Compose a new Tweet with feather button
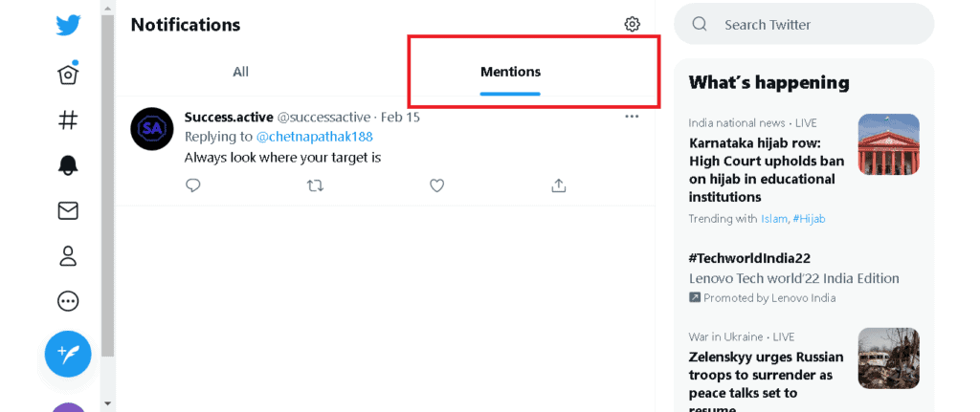980x412 pixels. [x=68, y=354]
